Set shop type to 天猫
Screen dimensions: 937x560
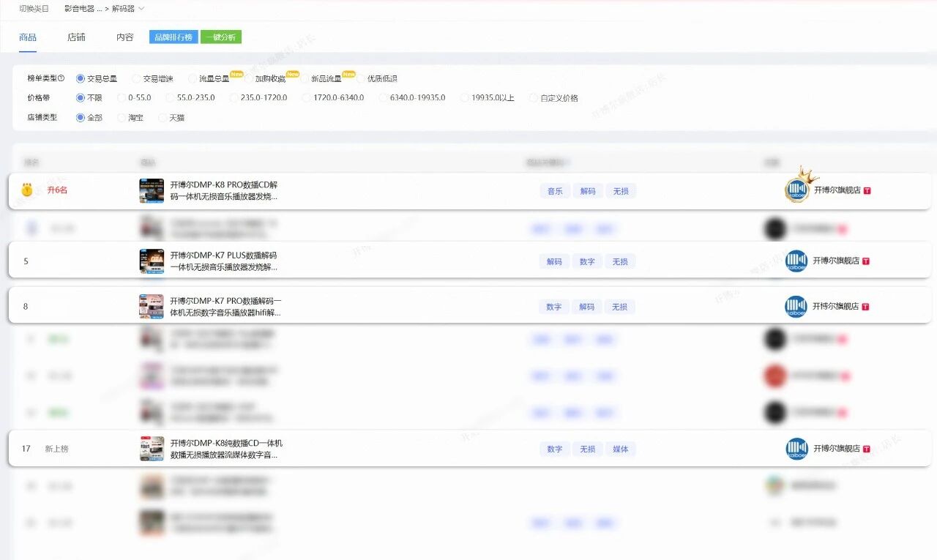coord(171,117)
